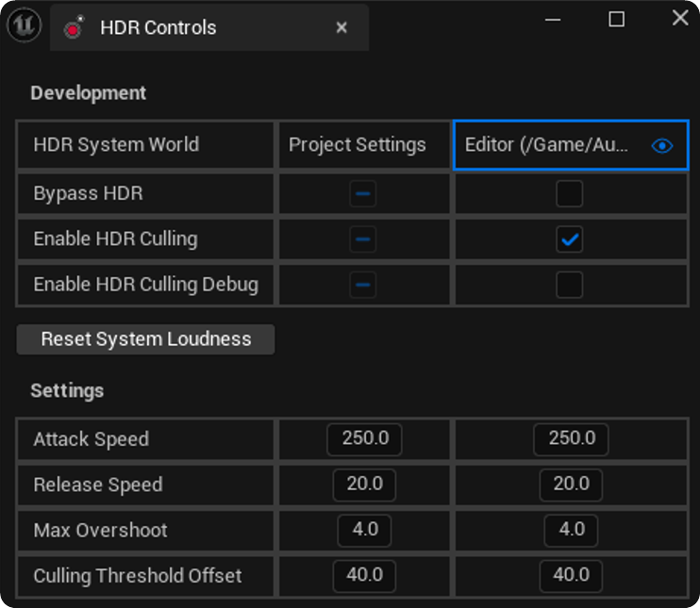Toggle Enable HDR Culling Debug under Project Settings
This screenshot has width=700, height=608.
point(363,285)
